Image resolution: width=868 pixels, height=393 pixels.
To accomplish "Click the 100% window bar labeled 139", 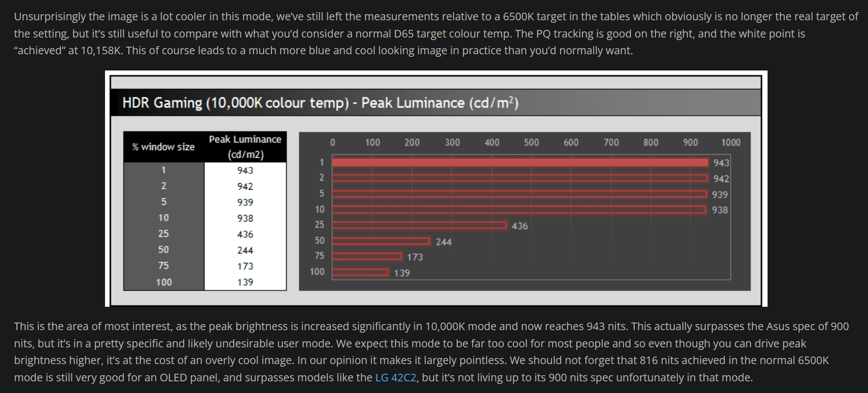I will 360,272.
